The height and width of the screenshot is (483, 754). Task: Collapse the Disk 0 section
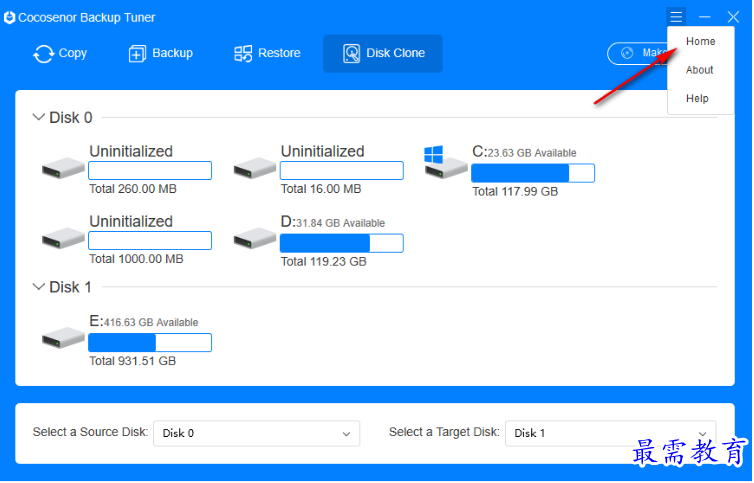[x=38, y=117]
